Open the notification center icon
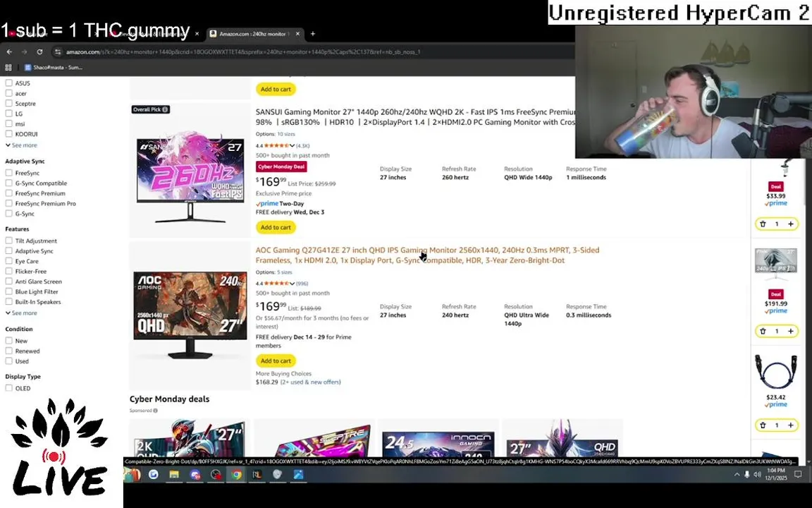812x508 pixels. [798, 474]
